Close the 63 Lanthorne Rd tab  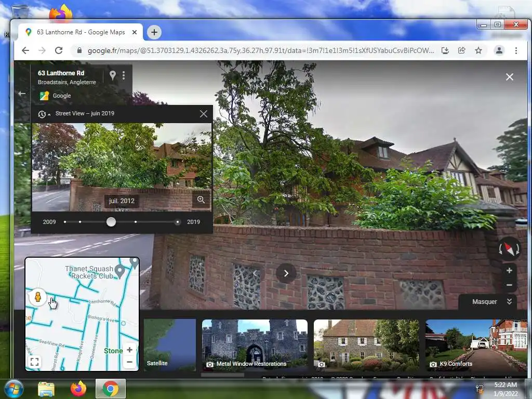135,32
